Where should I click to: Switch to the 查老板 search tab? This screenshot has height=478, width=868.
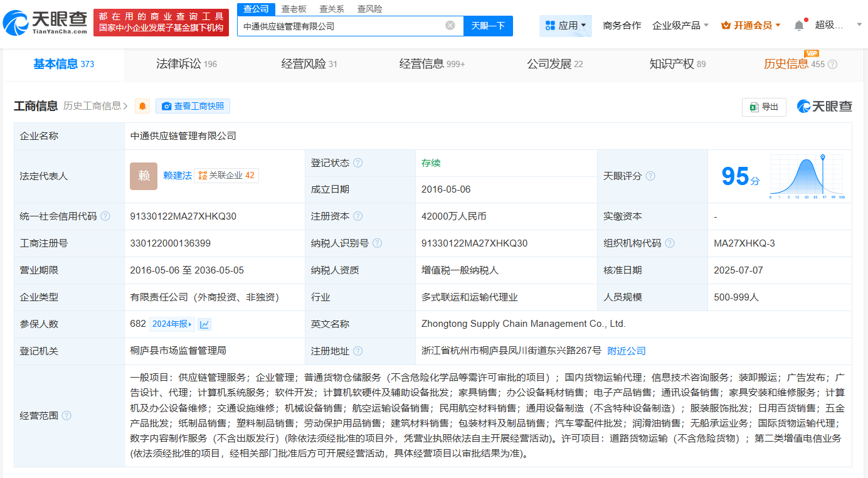tap(294, 9)
